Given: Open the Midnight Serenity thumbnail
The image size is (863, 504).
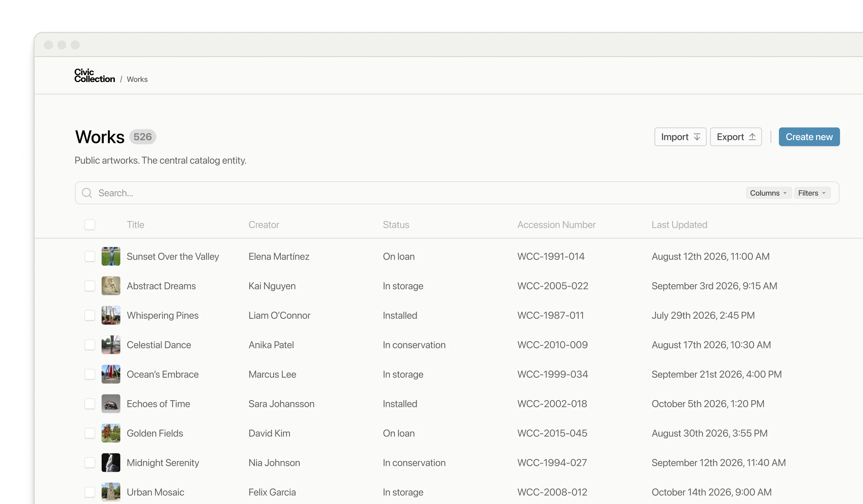Looking at the screenshot, I should coord(111,463).
